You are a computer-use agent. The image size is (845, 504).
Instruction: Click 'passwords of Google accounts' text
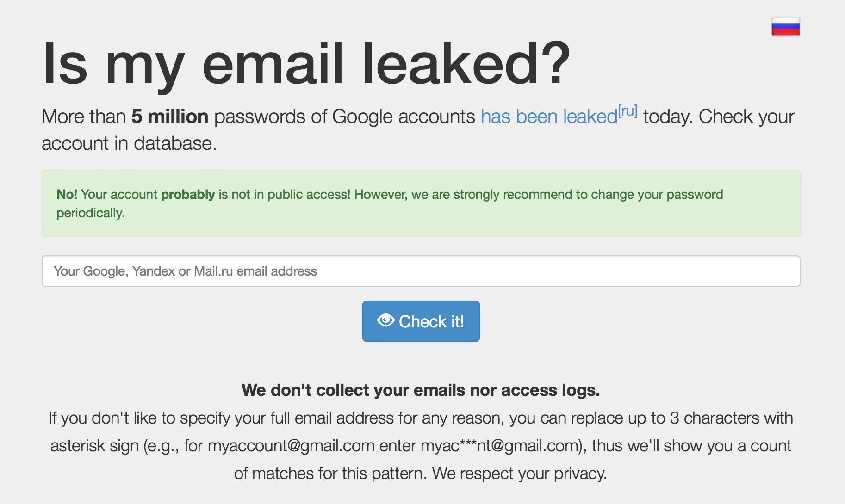point(344,117)
